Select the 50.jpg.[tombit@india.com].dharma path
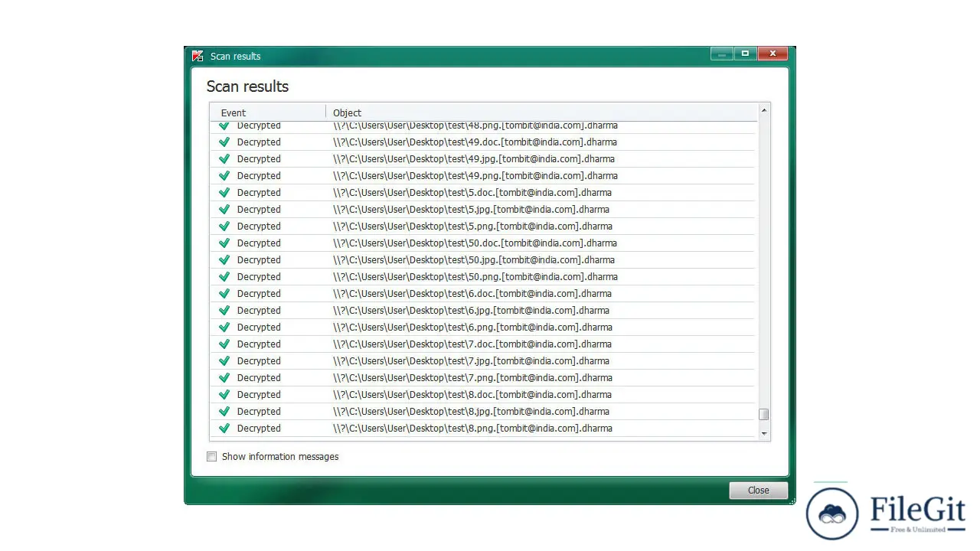This screenshot has height=551, width=980. pyautogui.click(x=474, y=259)
